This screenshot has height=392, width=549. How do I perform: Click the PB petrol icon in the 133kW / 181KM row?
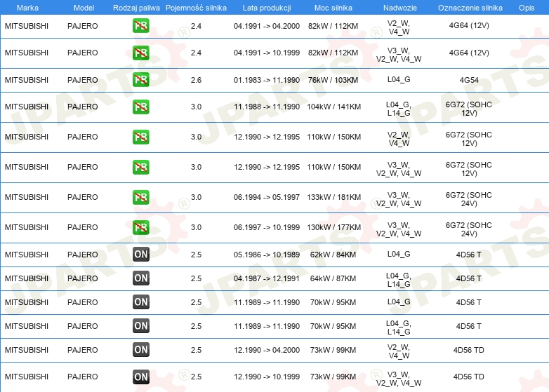coord(140,197)
